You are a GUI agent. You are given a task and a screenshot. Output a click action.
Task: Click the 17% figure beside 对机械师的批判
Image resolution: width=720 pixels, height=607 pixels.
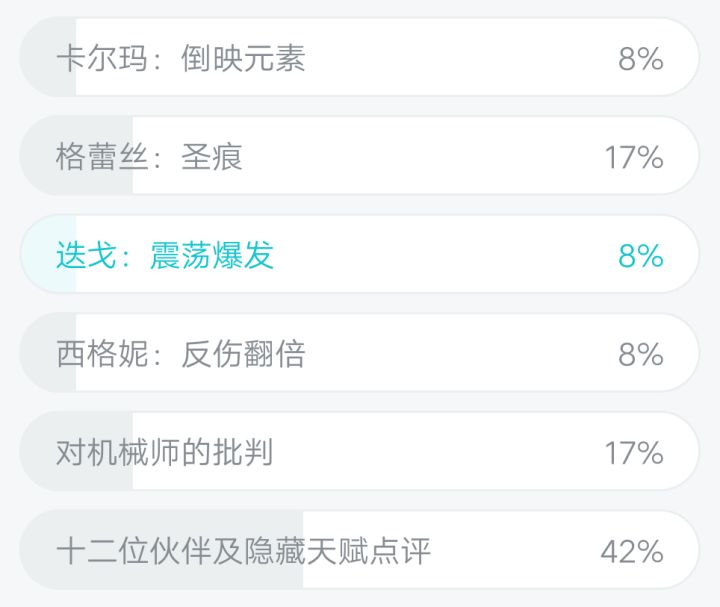[634, 453]
